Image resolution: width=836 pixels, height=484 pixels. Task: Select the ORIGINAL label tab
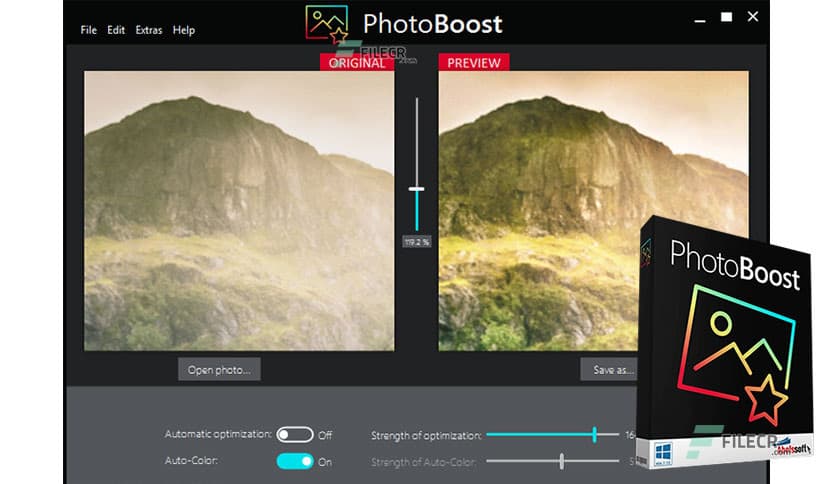(357, 62)
